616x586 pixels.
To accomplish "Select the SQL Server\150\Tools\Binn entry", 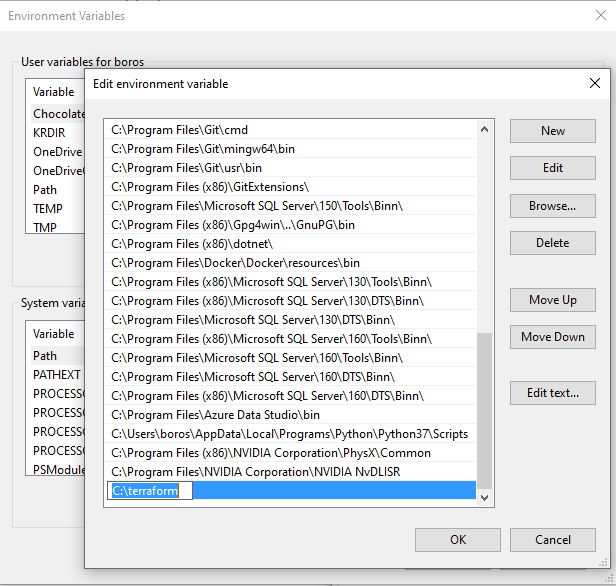I will point(290,205).
